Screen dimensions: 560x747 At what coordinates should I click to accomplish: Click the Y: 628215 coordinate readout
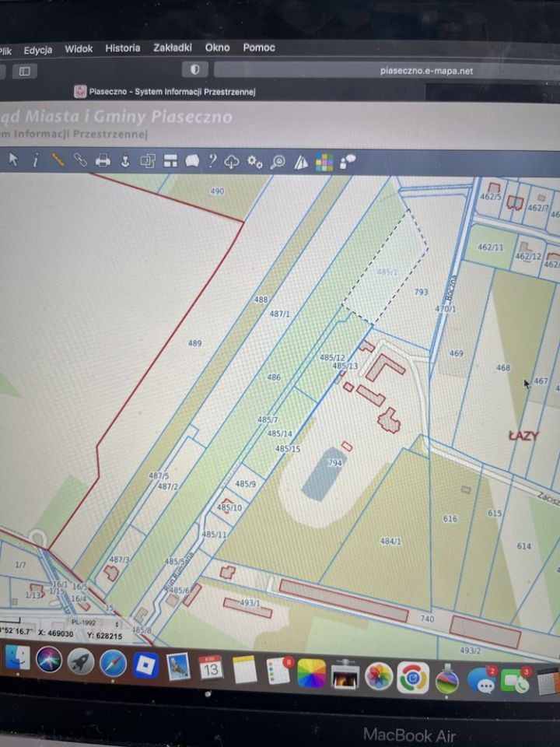105,636
